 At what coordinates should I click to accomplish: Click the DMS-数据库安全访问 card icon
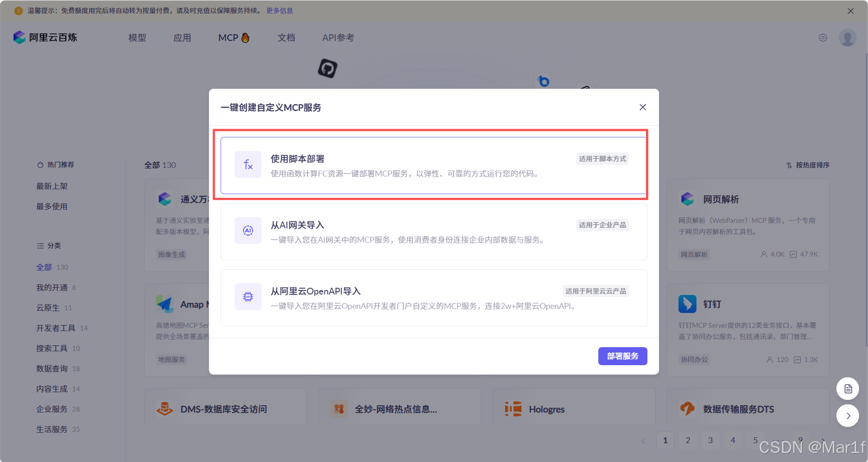[165, 409]
